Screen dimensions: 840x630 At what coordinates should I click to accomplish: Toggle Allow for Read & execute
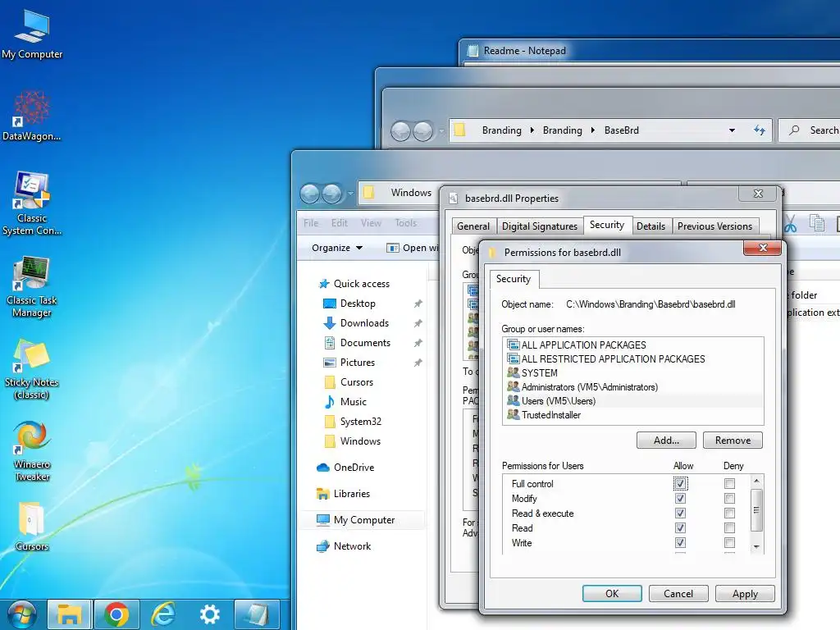point(680,514)
